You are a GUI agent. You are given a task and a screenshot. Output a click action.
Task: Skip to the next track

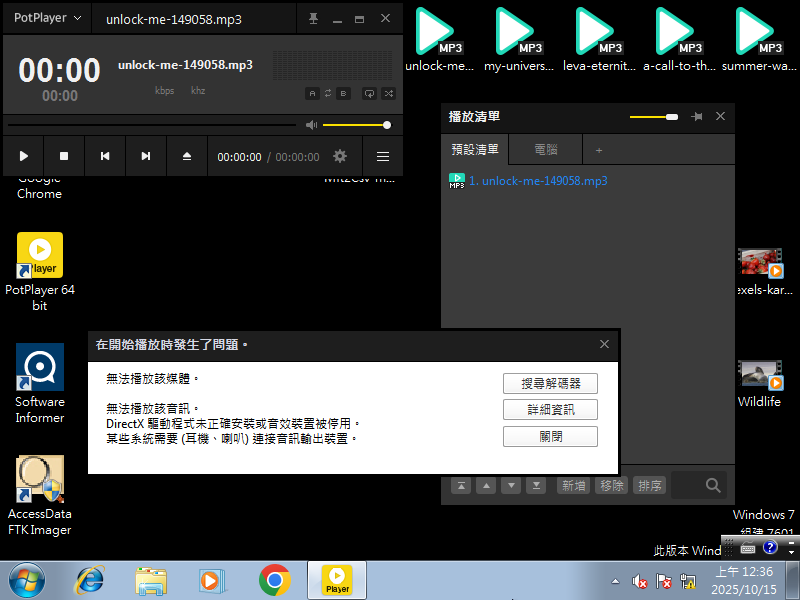146,156
